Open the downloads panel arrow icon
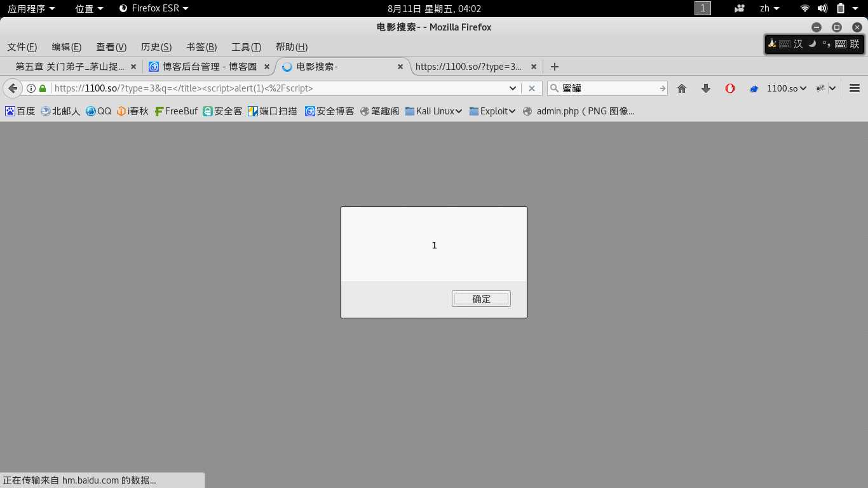The width and height of the screenshot is (868, 488). click(705, 88)
